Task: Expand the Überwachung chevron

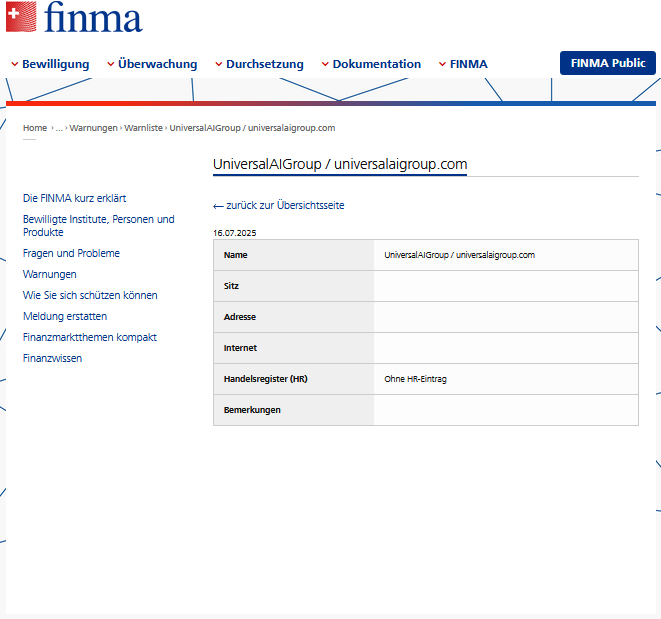Action: [111, 64]
